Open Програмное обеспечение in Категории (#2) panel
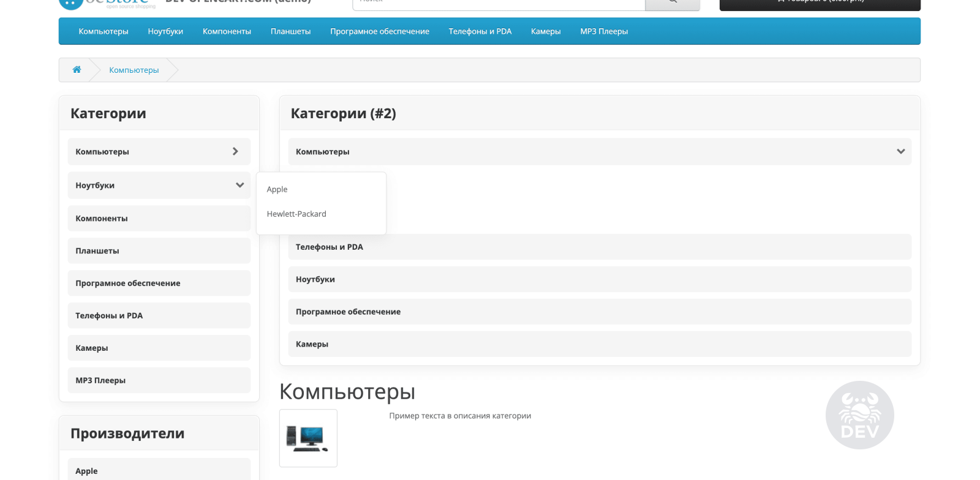Screen dimensions: 980x480 click(x=600, y=312)
